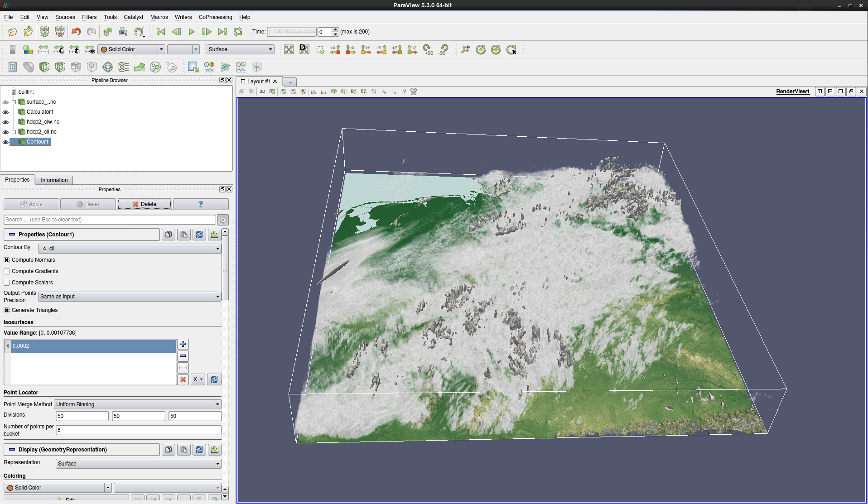
Task: Open the Surface representation dropdown in toolbar
Action: (241, 49)
